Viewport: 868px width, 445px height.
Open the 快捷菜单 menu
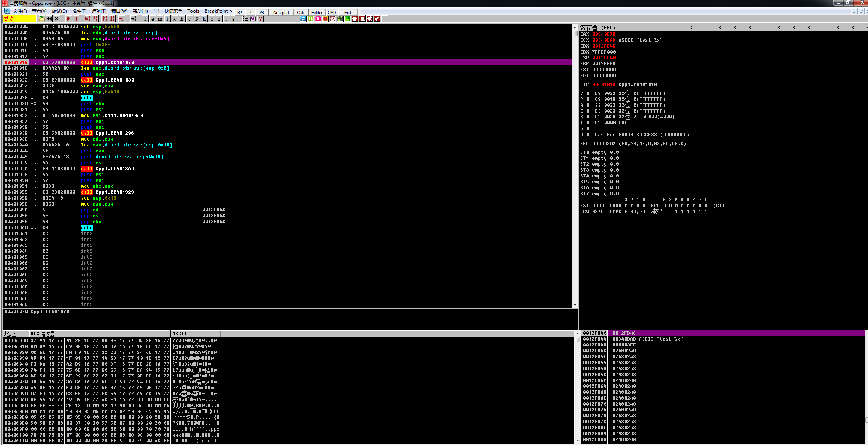click(173, 11)
